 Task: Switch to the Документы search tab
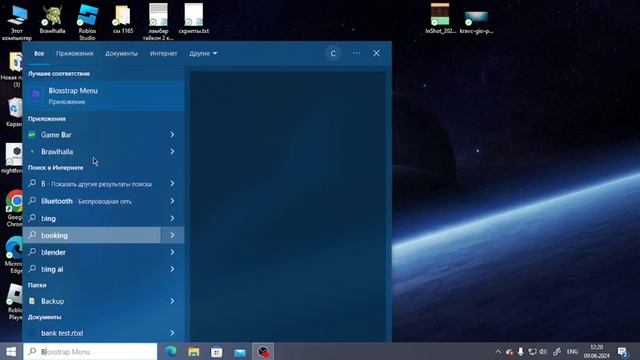(121, 53)
